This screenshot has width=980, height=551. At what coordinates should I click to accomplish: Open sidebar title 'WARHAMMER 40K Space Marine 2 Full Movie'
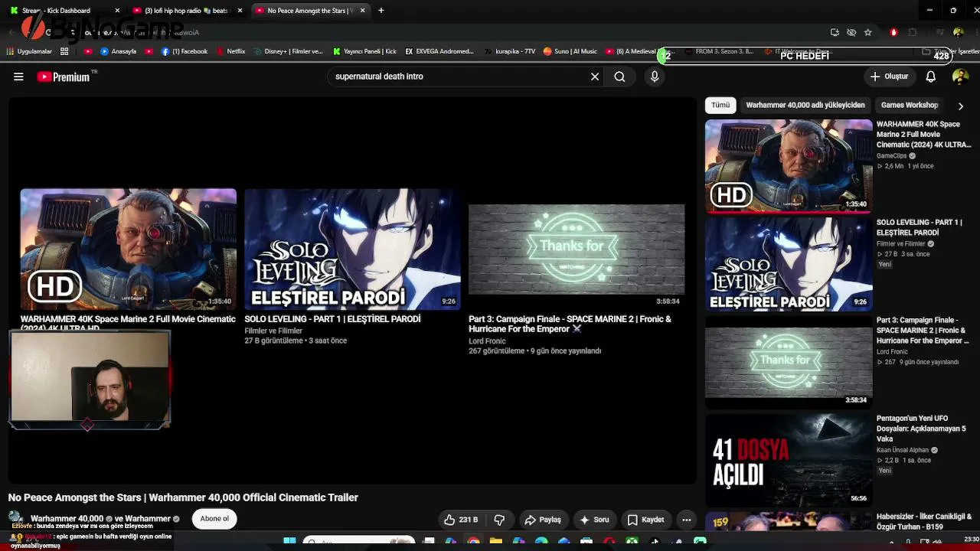(923, 134)
